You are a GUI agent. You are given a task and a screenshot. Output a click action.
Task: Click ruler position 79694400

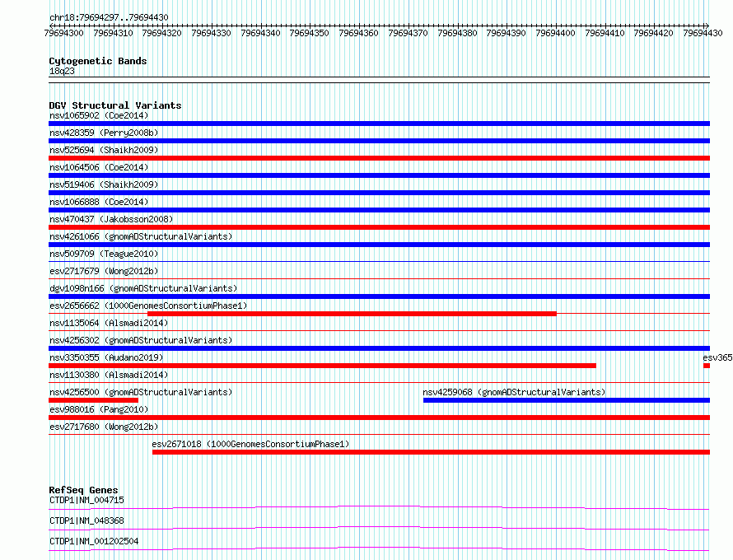click(x=555, y=33)
